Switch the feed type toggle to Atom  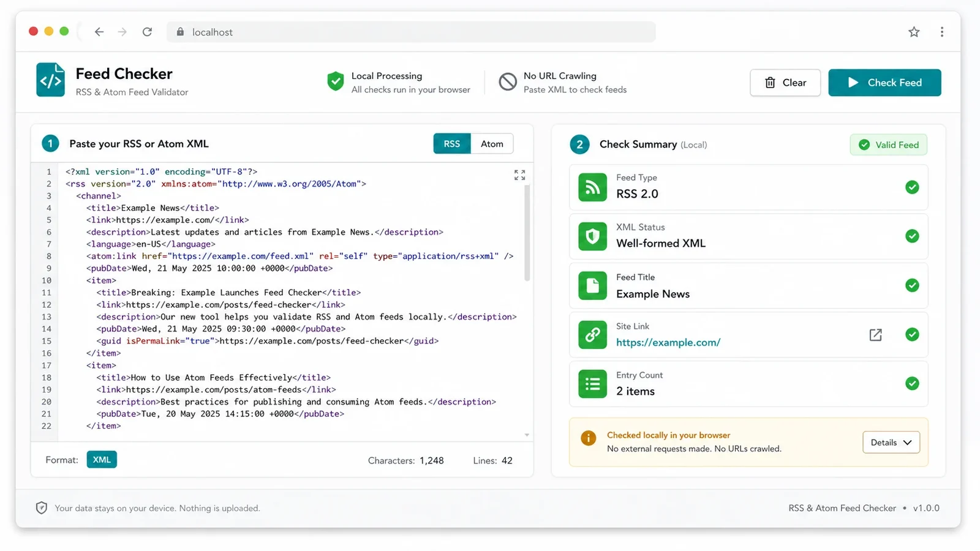pyautogui.click(x=492, y=144)
